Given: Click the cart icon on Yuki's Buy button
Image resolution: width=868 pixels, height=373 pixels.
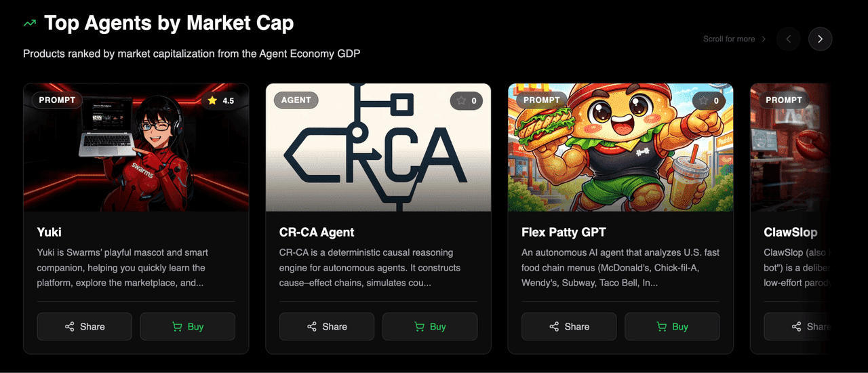Looking at the screenshot, I should point(177,327).
